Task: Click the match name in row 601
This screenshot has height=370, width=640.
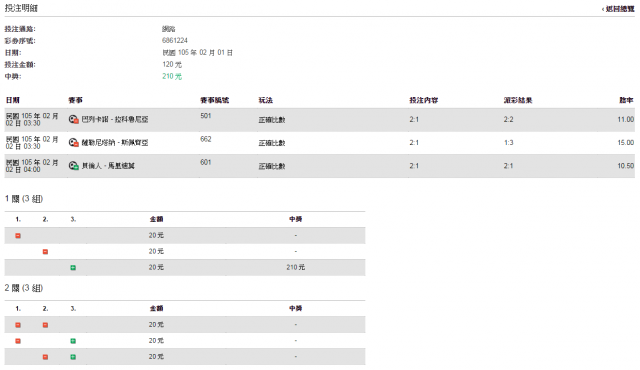Action: [x=108, y=166]
